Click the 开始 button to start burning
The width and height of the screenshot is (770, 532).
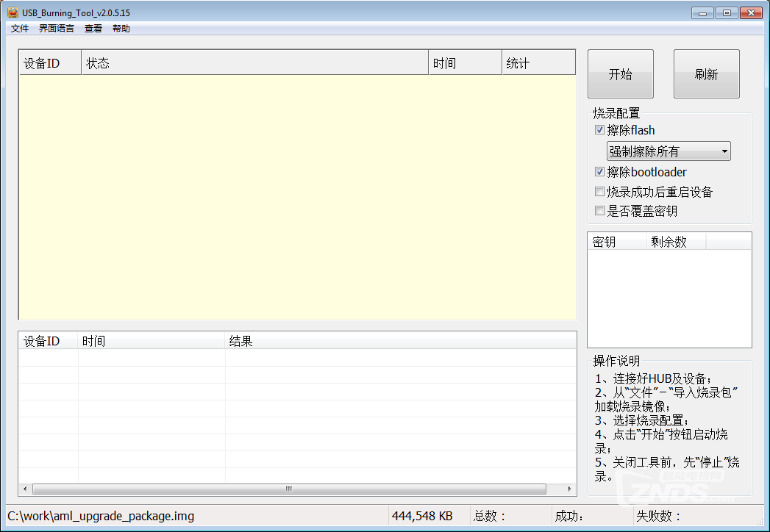pos(620,73)
